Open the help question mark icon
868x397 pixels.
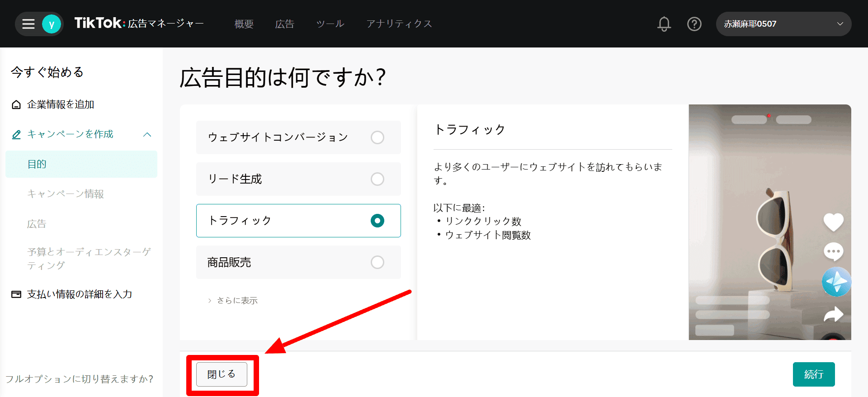pos(694,24)
